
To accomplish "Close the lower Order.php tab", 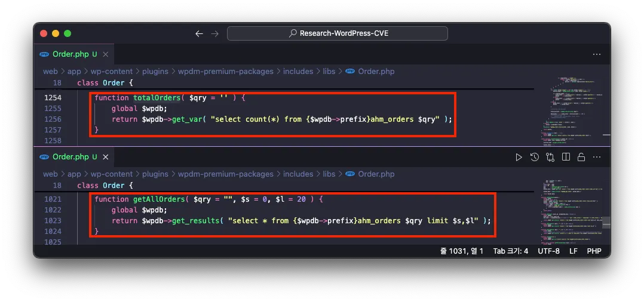I will [x=106, y=157].
